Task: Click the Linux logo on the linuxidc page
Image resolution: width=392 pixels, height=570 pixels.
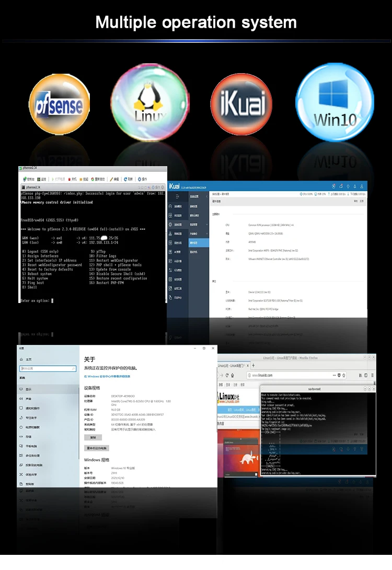Action: 228,397
